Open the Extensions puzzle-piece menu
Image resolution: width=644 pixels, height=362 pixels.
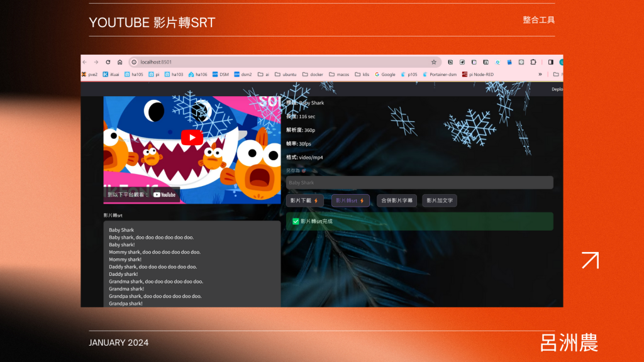click(533, 62)
